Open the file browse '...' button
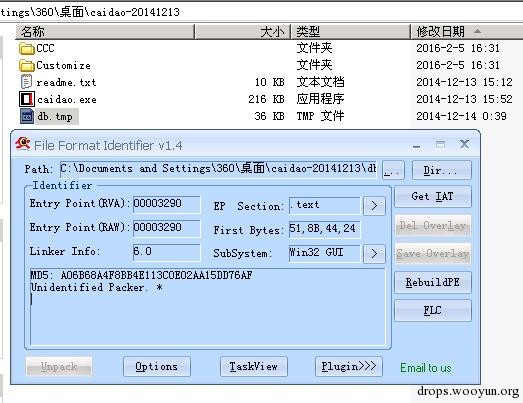Image resolution: width=523 pixels, height=403 pixels. click(x=393, y=170)
